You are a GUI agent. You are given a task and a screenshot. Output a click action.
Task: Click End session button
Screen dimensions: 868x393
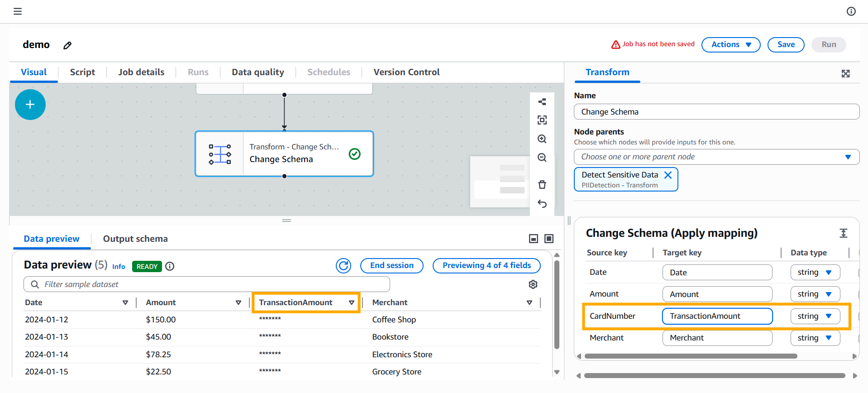coord(391,266)
